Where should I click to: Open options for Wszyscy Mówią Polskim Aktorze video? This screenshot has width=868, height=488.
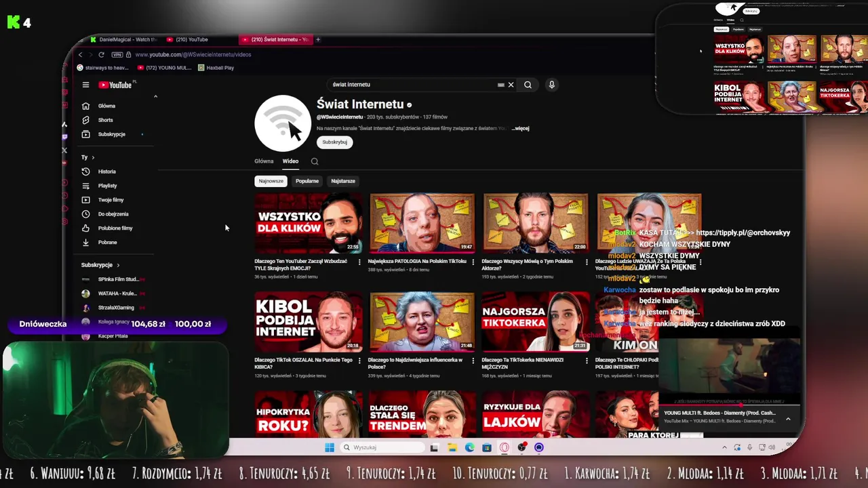(x=587, y=262)
